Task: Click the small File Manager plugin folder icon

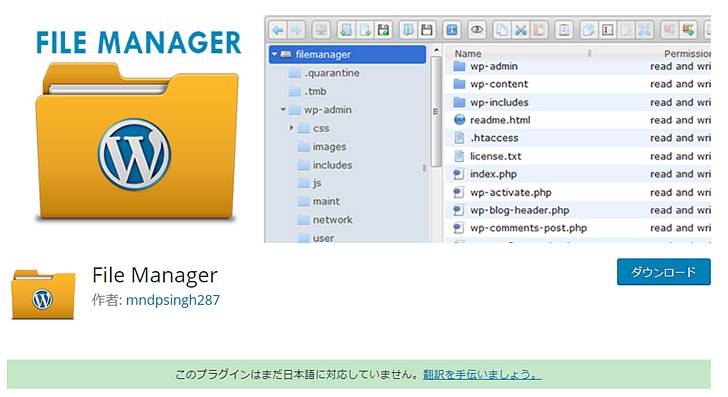Action: coord(43,294)
